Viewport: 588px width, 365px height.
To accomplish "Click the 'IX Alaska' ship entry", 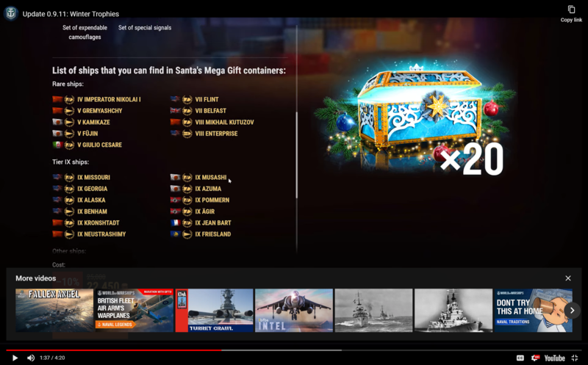I will click(79, 200).
